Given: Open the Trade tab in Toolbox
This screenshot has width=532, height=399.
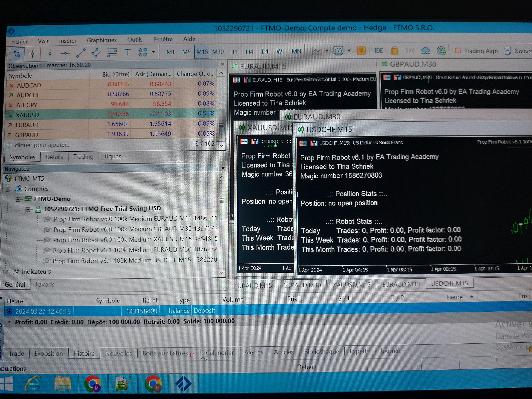Looking at the screenshot, I should pyautogui.click(x=16, y=354).
